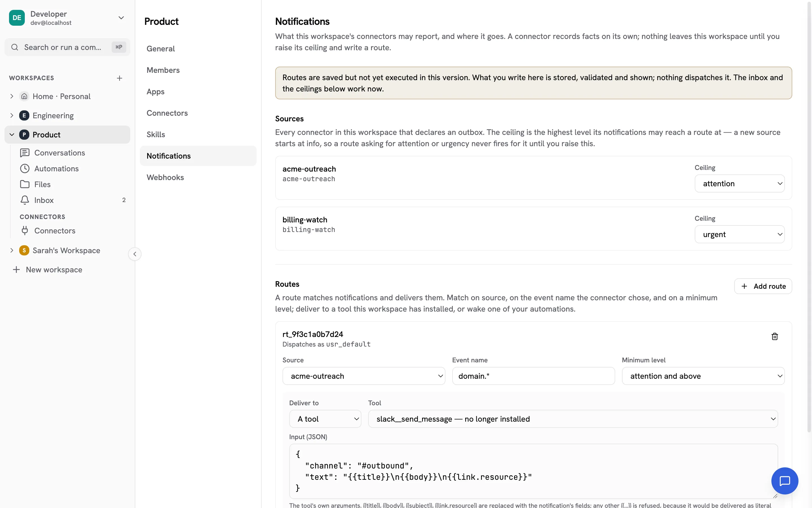812x508 pixels.
Task: Click the usr_default dispatcher text
Action: pyautogui.click(x=348, y=344)
